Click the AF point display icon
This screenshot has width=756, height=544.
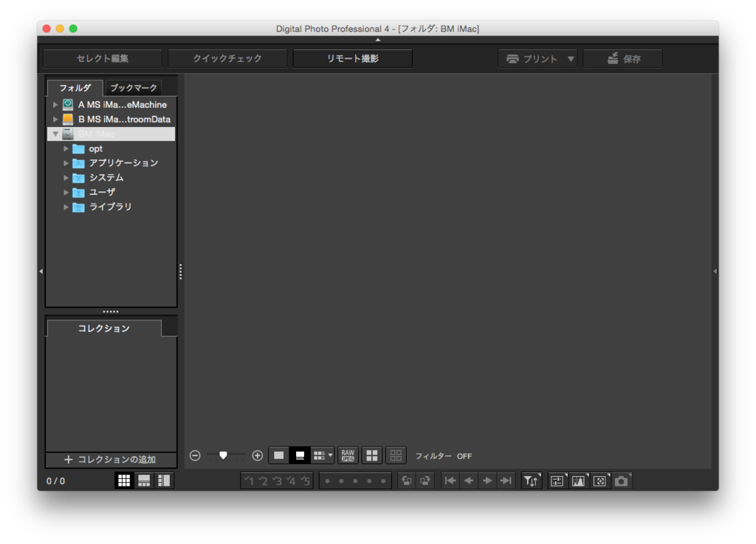(600, 481)
